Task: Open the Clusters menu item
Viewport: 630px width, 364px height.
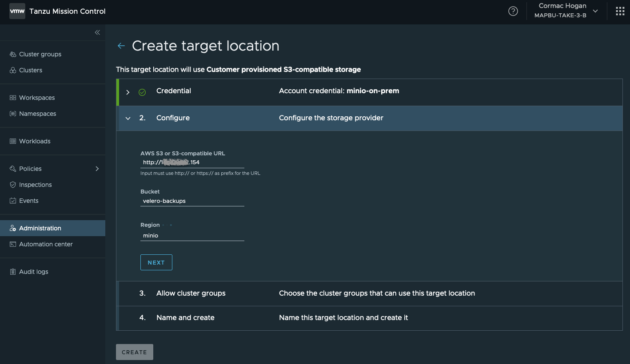Action: point(52,70)
